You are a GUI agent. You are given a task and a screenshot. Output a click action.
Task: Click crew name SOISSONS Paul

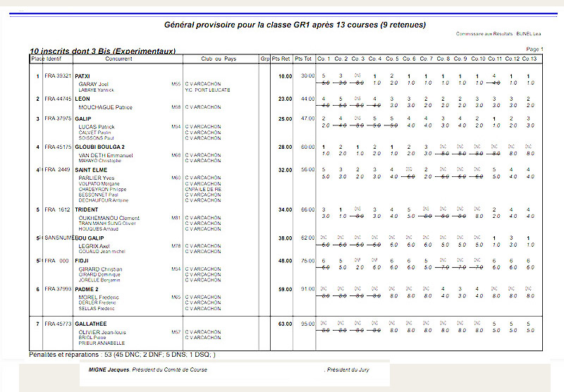point(96,138)
